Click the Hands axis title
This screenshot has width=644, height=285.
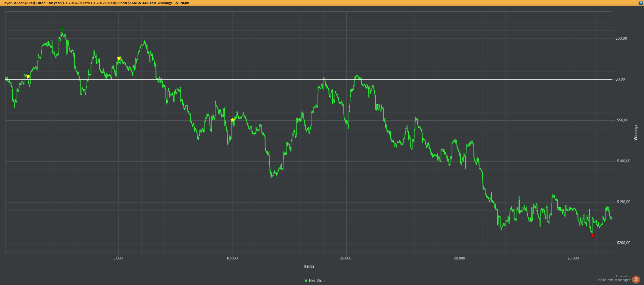pyautogui.click(x=309, y=266)
